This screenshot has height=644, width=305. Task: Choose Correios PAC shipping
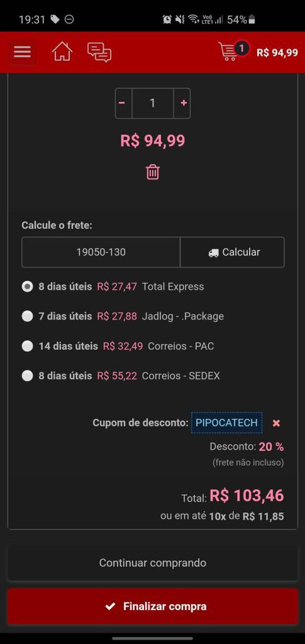coord(27,346)
